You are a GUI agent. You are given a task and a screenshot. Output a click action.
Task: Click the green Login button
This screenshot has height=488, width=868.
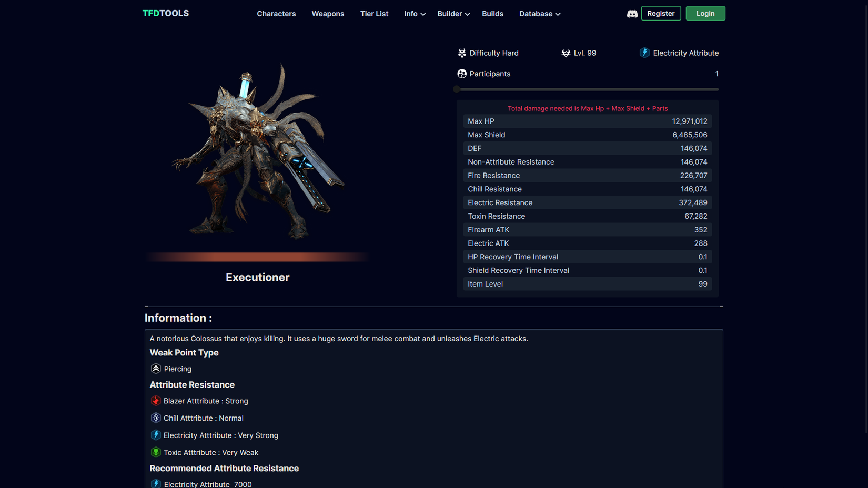(x=705, y=13)
